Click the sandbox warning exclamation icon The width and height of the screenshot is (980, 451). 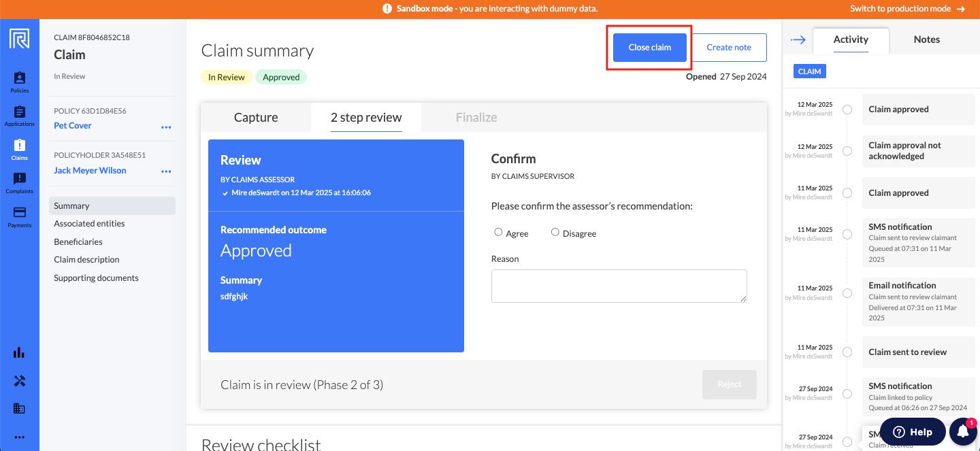(x=387, y=9)
